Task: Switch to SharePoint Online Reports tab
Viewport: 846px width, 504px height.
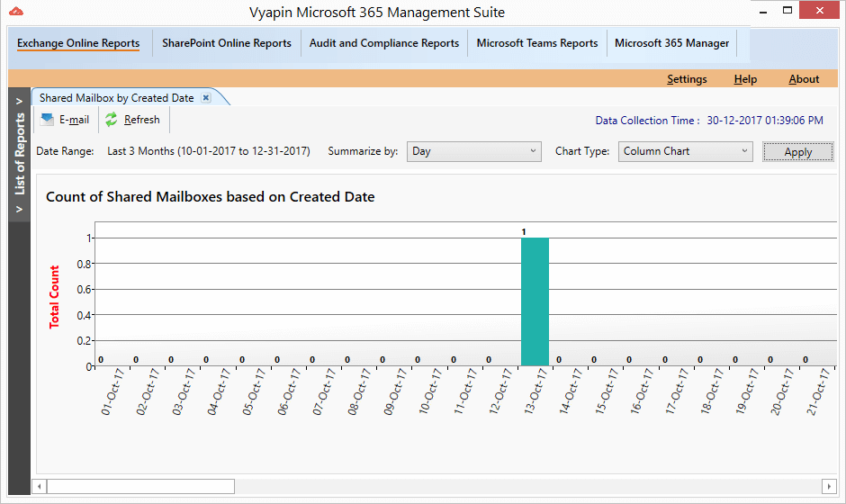Action: [227, 43]
